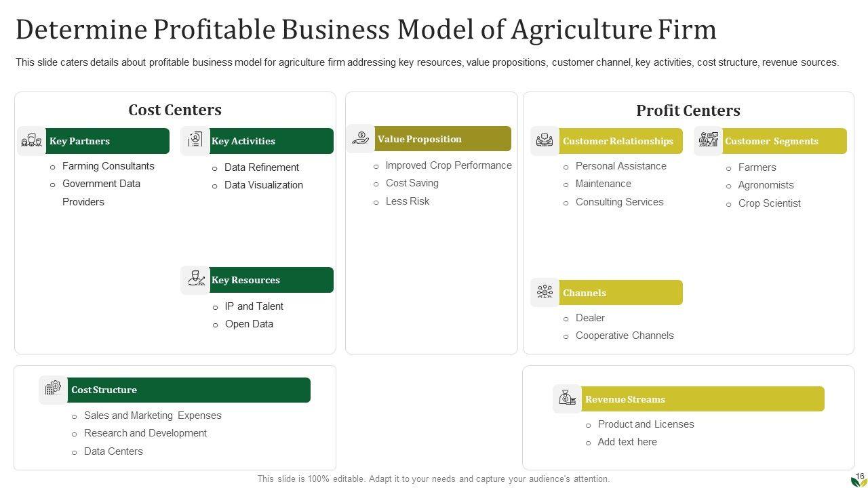Click the Key Activities document icon
Screen dimensions: 868x488
tap(195, 140)
